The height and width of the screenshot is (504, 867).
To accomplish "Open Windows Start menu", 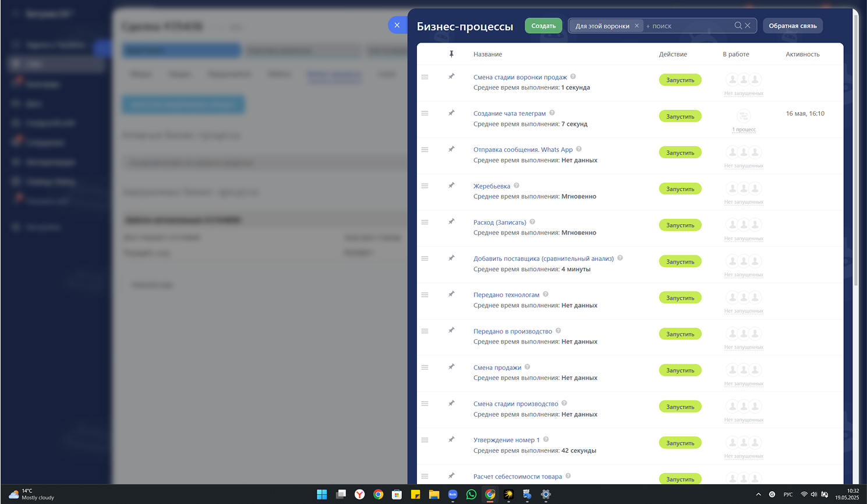I will [322, 494].
